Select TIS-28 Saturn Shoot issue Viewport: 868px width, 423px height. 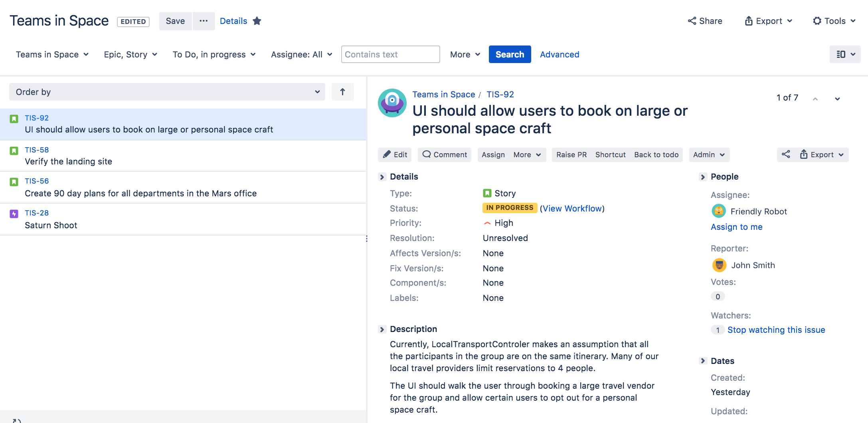point(183,219)
